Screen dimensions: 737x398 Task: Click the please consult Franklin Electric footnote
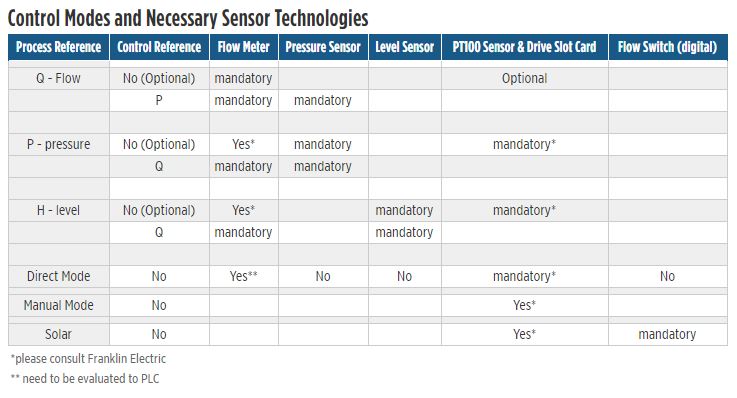[x=88, y=359]
